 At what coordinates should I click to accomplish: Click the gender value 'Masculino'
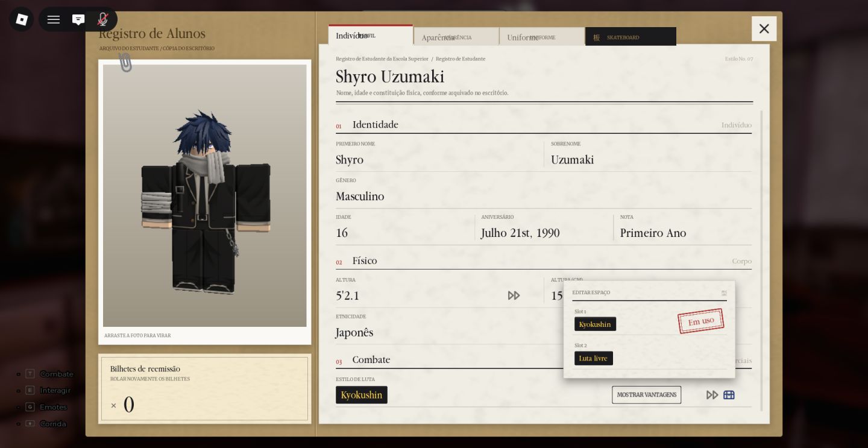360,197
